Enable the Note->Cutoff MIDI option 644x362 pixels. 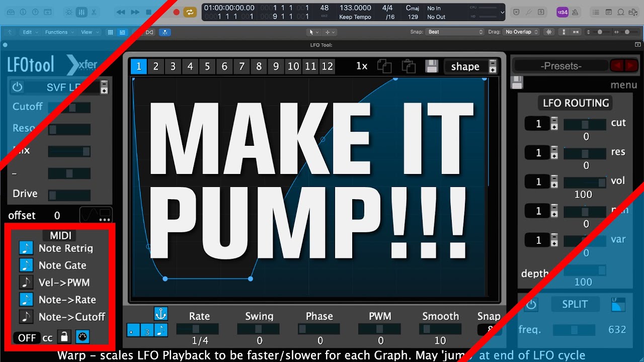pyautogui.click(x=26, y=316)
